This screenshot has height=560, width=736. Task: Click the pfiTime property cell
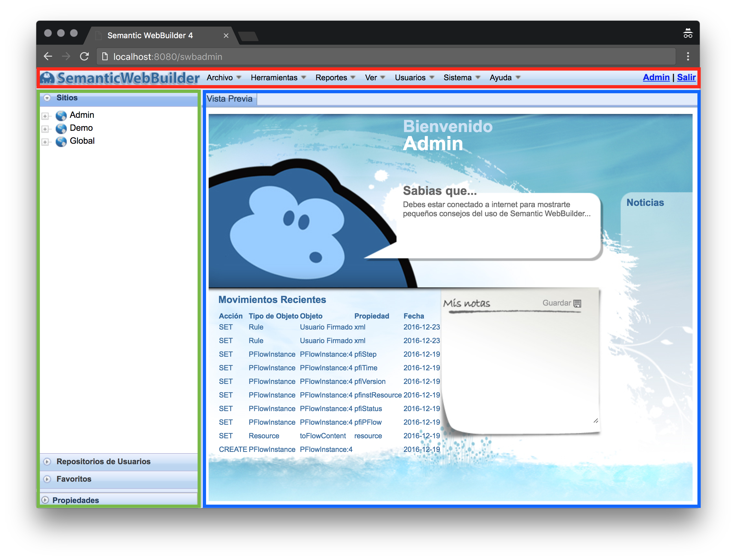coord(366,368)
